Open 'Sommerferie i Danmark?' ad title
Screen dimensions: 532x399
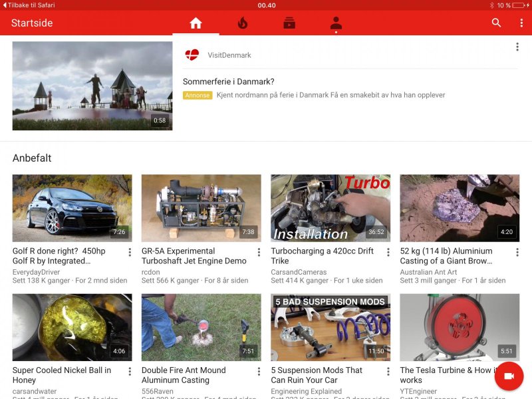point(229,82)
